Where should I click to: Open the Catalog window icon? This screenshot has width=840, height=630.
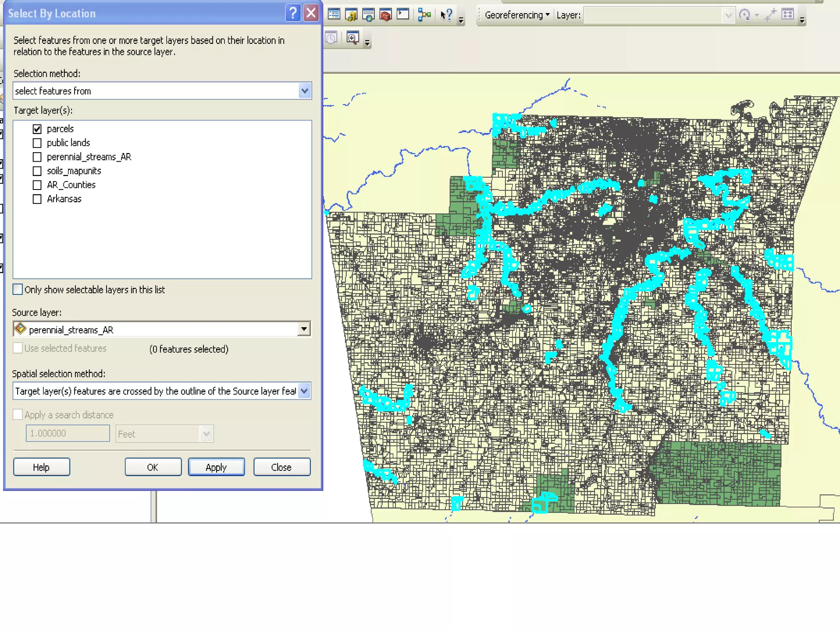351,15
